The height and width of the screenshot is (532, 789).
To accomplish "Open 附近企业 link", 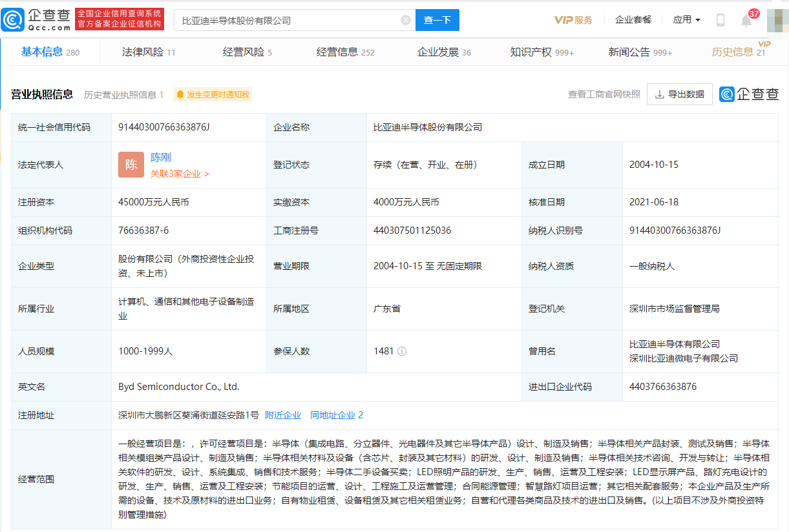I will point(283,415).
